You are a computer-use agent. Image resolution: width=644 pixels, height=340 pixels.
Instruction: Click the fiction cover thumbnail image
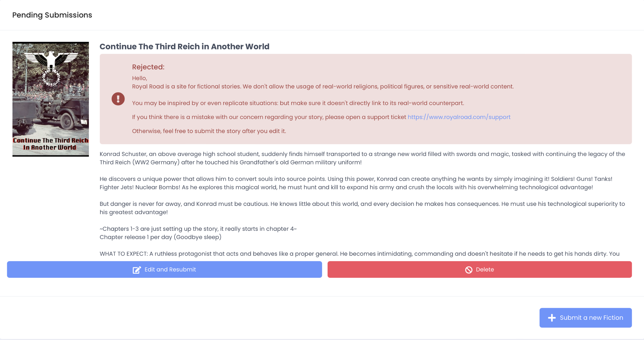(50, 90)
